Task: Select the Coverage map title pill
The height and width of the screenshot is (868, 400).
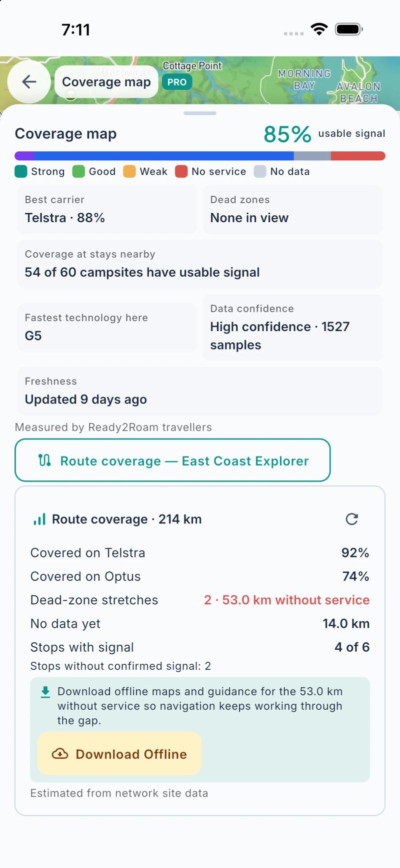Action: point(106,82)
